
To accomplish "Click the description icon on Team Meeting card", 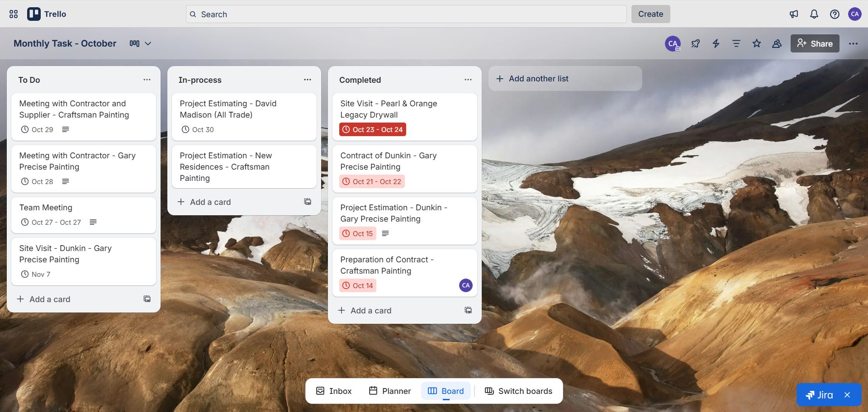I will point(93,222).
